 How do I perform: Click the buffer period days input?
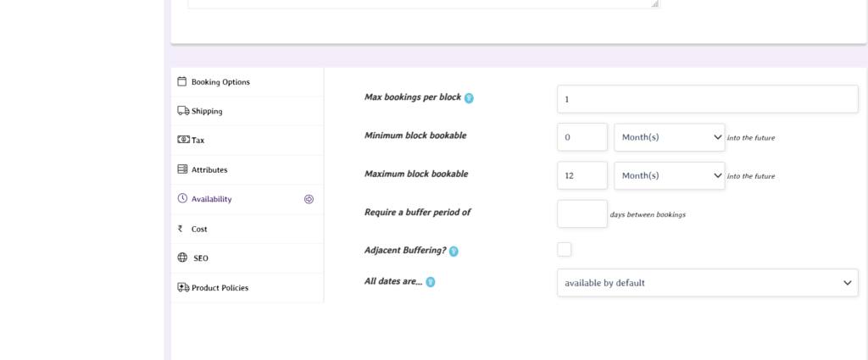(x=581, y=213)
